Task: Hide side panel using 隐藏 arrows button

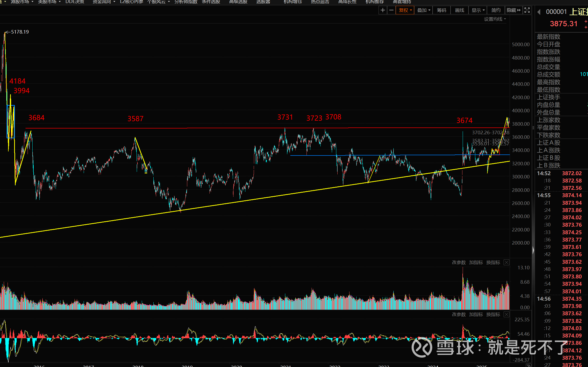Action: tap(514, 10)
